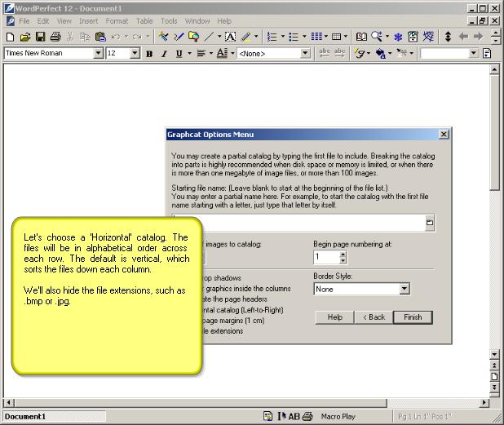This screenshot has width=504, height=425.
Task: Click Help button in Graphcat dialog
Action: 334,317
